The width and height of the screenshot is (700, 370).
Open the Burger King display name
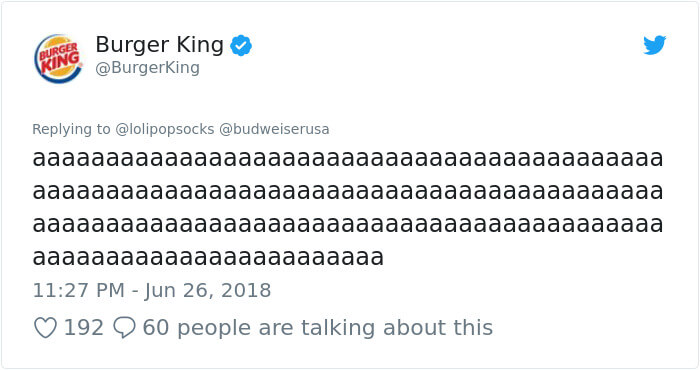tap(159, 45)
